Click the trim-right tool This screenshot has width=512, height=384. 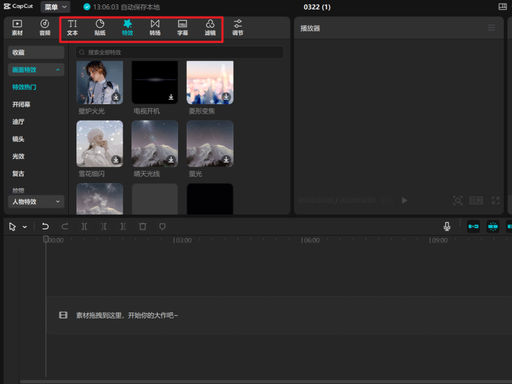pos(123,227)
